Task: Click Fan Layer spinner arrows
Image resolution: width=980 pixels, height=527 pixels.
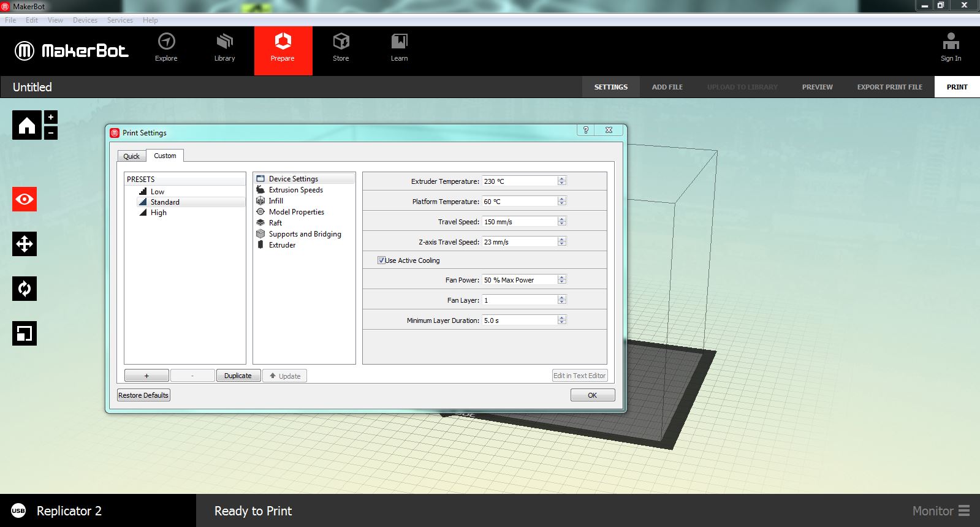Action: pyautogui.click(x=562, y=300)
